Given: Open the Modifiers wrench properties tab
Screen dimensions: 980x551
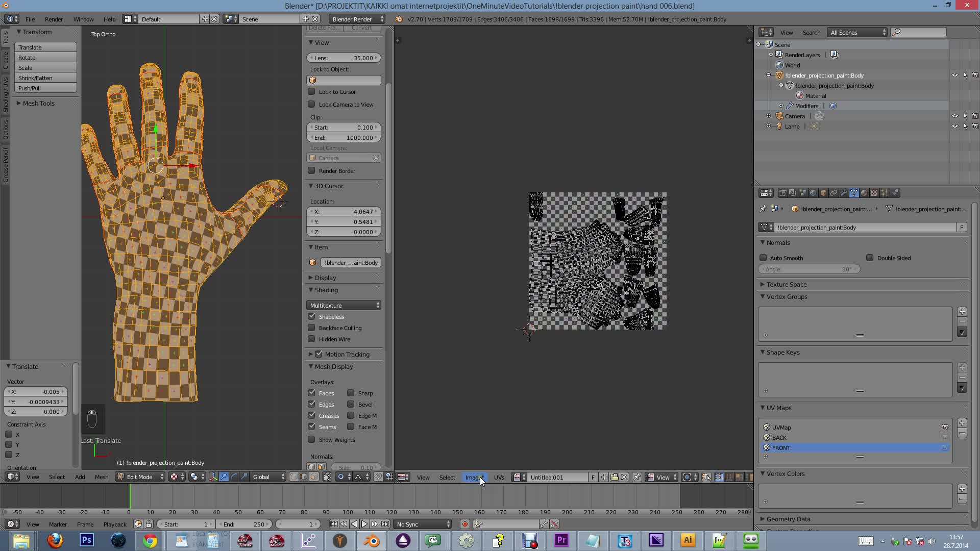Looking at the screenshot, I should pos(844,193).
